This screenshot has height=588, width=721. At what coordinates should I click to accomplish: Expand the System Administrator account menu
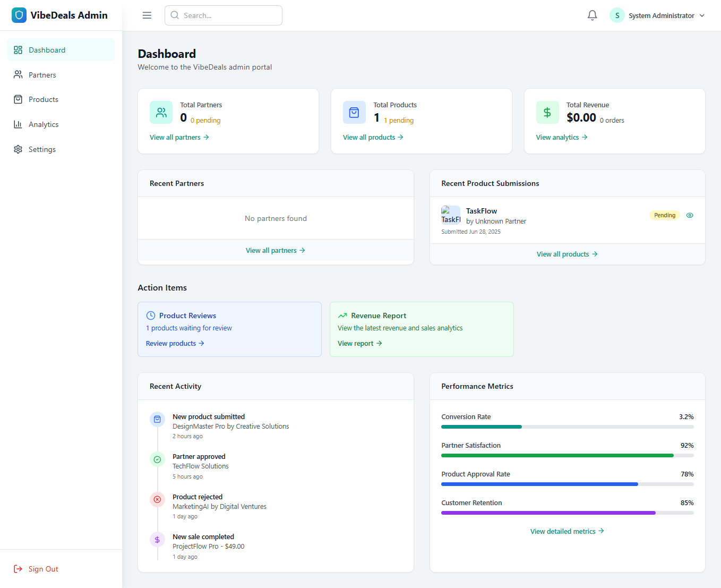(x=659, y=15)
